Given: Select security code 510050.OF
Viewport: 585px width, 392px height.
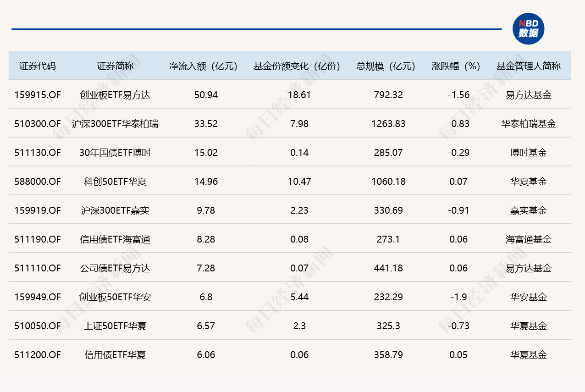Looking at the screenshot, I should point(38,326).
